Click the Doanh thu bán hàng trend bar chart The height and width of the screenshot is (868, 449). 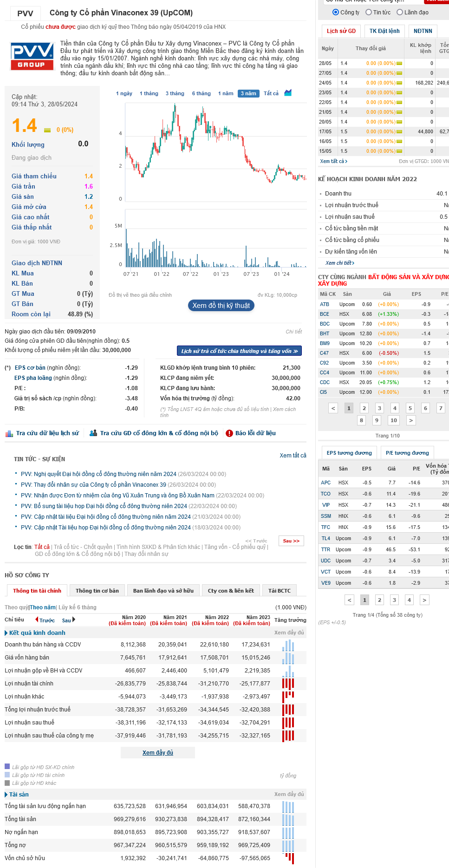point(288,645)
